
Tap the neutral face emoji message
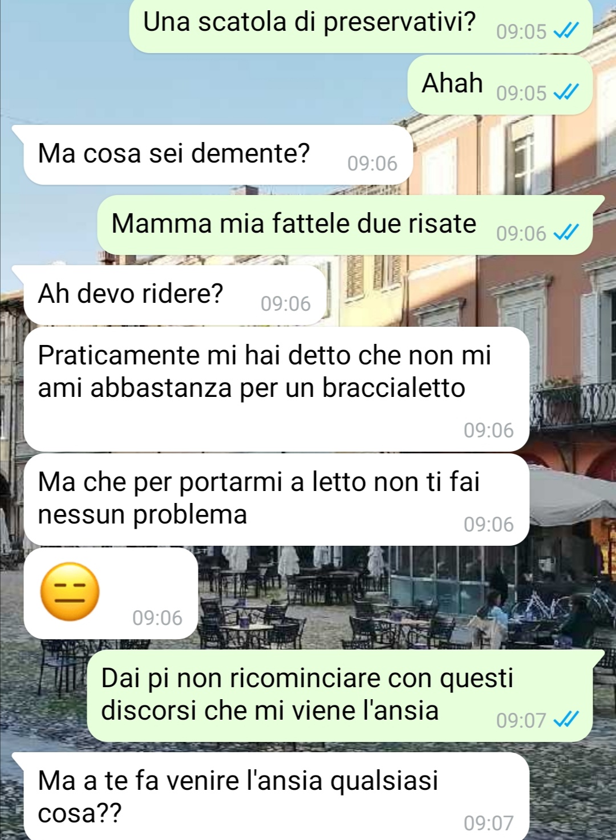coord(111,593)
